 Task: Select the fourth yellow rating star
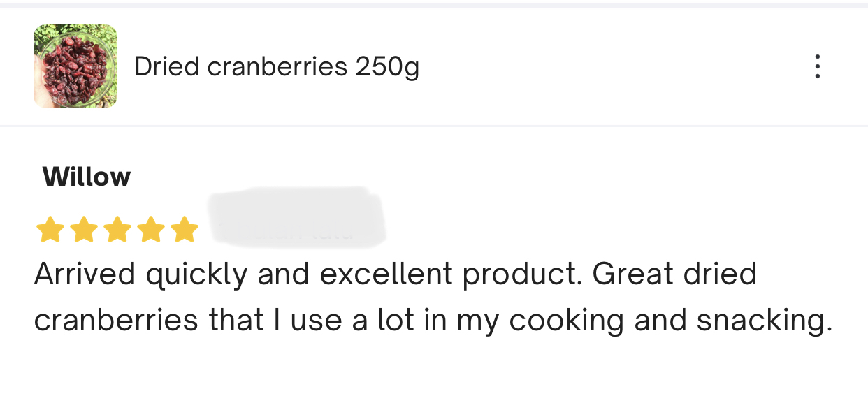(150, 229)
